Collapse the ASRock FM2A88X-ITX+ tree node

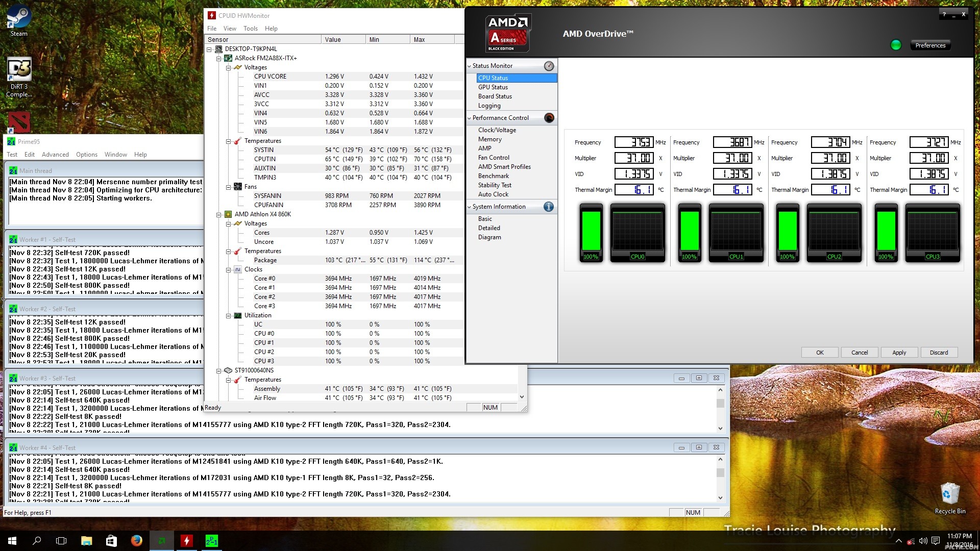pyautogui.click(x=219, y=58)
